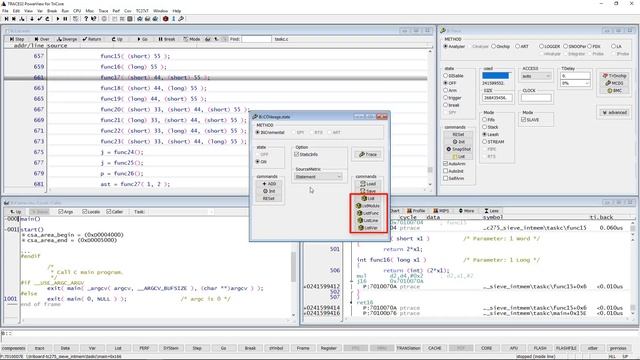Click Over button in the B::List window
Image resolution: width=640 pixels, height=360 pixels.
pos(42,39)
